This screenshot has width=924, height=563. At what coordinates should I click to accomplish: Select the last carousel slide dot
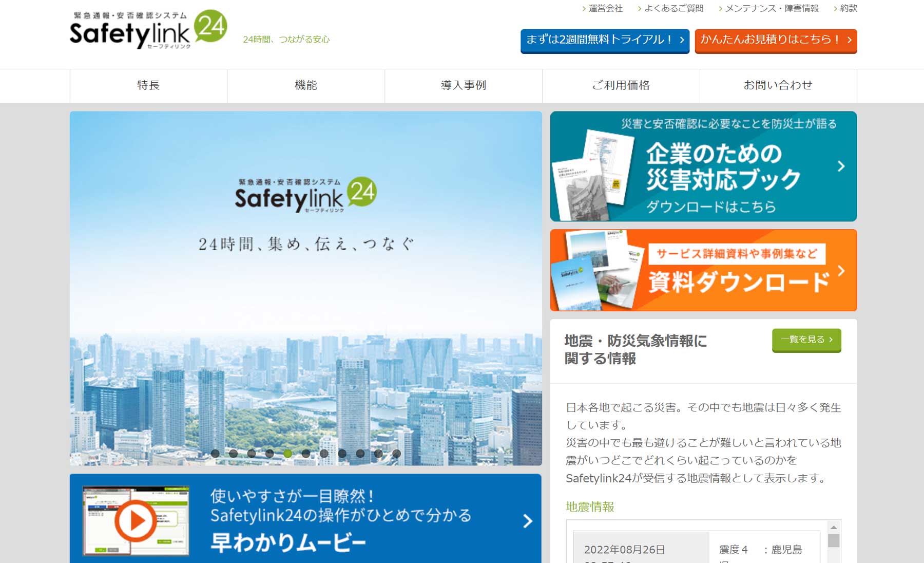[396, 454]
